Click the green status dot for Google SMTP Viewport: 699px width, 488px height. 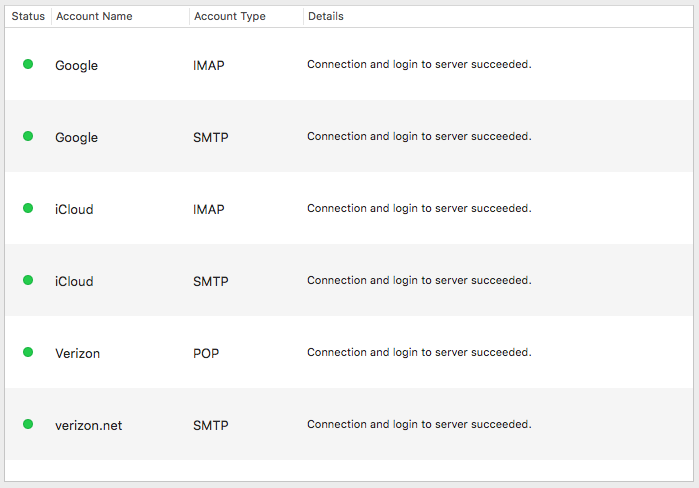(28, 137)
